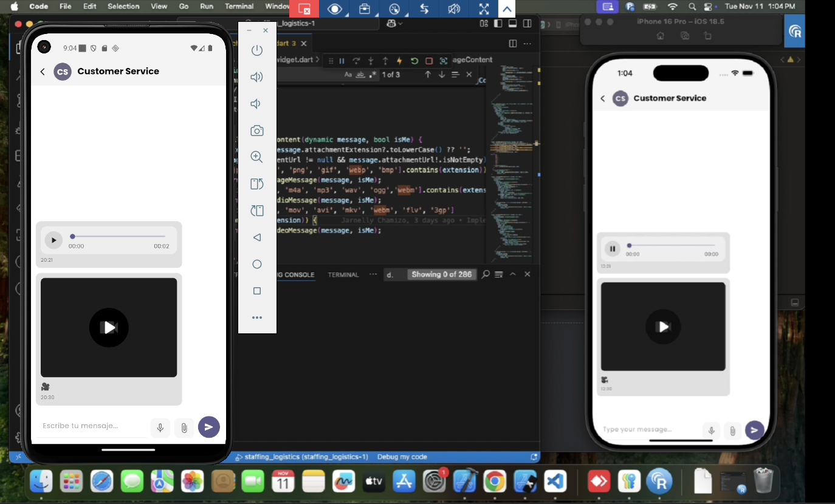Screen dimensions: 835x504
Task: Switch to the TERMINAL panel tab
Action: click(343, 274)
